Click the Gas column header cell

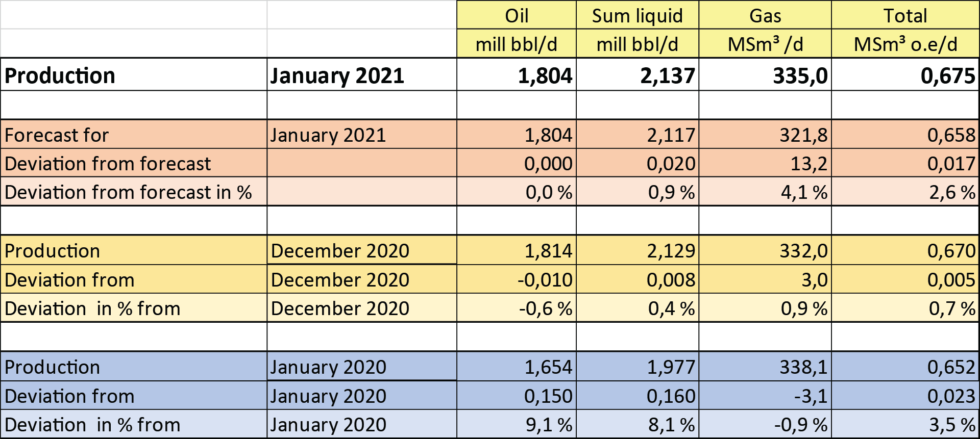point(765,15)
